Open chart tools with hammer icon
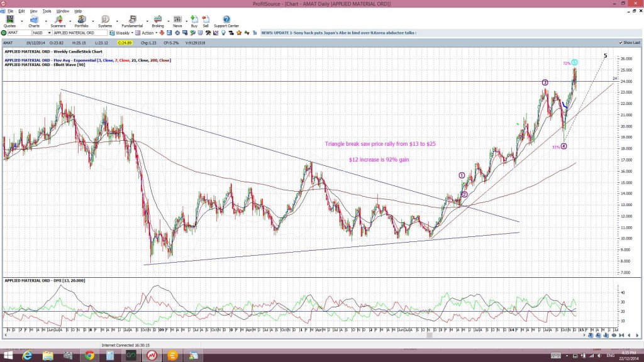 [x=208, y=33]
